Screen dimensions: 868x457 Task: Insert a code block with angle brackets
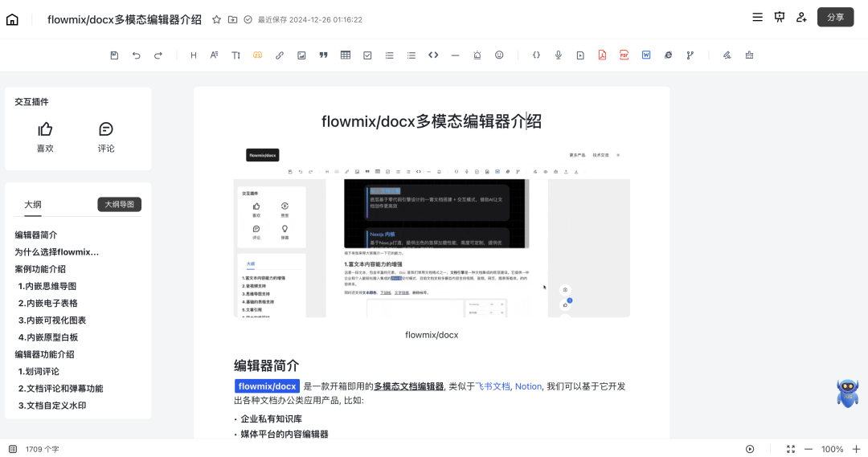433,55
